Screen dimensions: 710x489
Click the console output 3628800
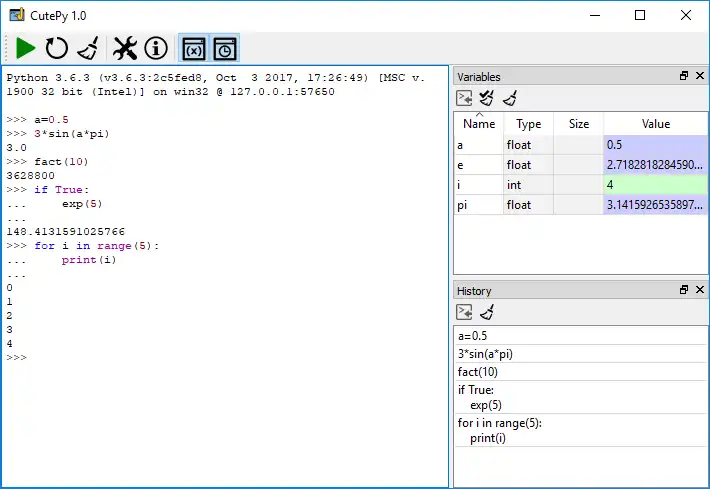pyautogui.click(x=30, y=176)
